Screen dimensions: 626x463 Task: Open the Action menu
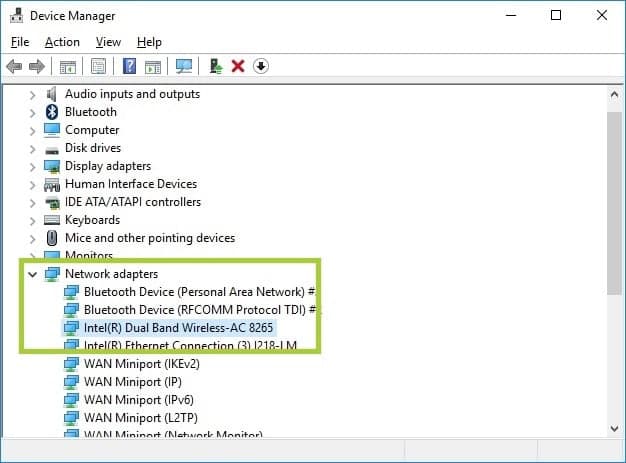(62, 42)
